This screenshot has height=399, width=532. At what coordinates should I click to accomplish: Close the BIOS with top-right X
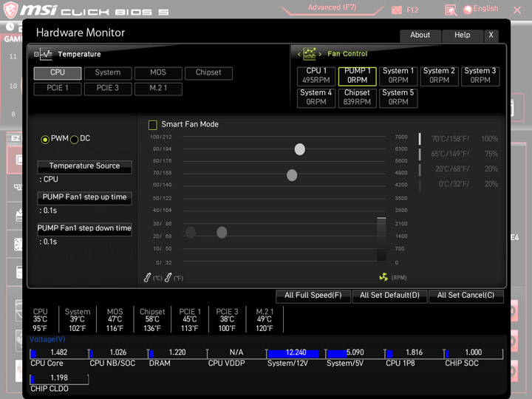pos(517,10)
